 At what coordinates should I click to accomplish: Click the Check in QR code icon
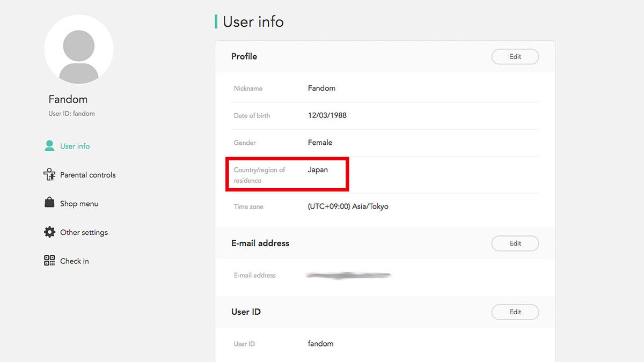coord(49,261)
